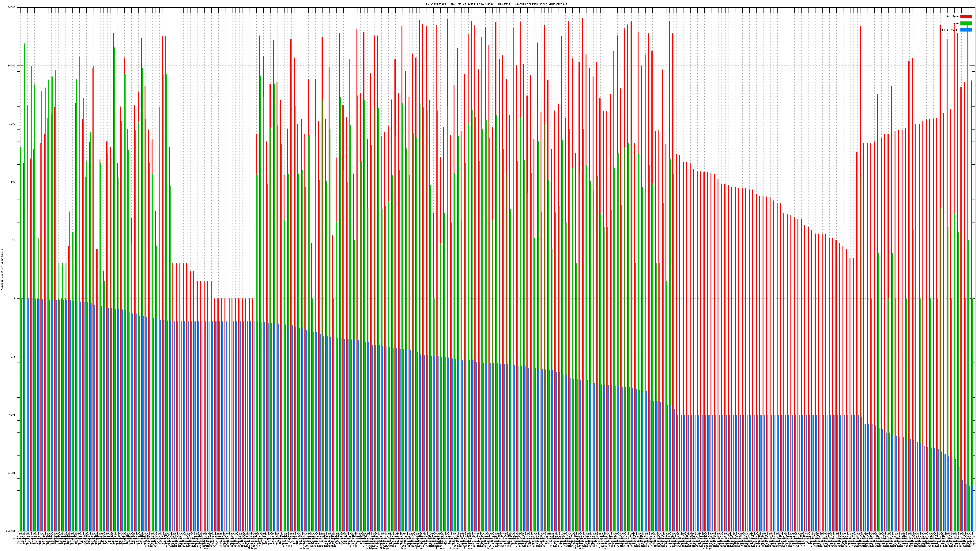980x551 pixels.
Task: Click the 0.01 y-axis tick label
Action: (x=13, y=415)
